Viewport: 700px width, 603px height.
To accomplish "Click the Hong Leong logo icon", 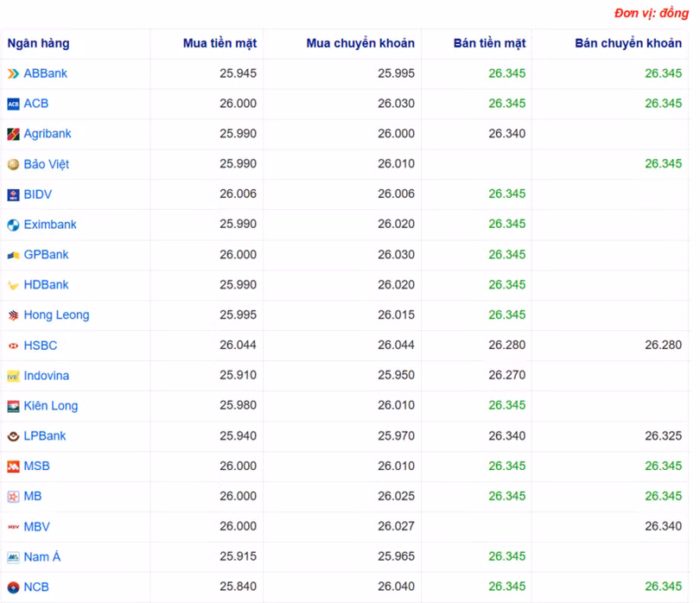I will [12, 315].
